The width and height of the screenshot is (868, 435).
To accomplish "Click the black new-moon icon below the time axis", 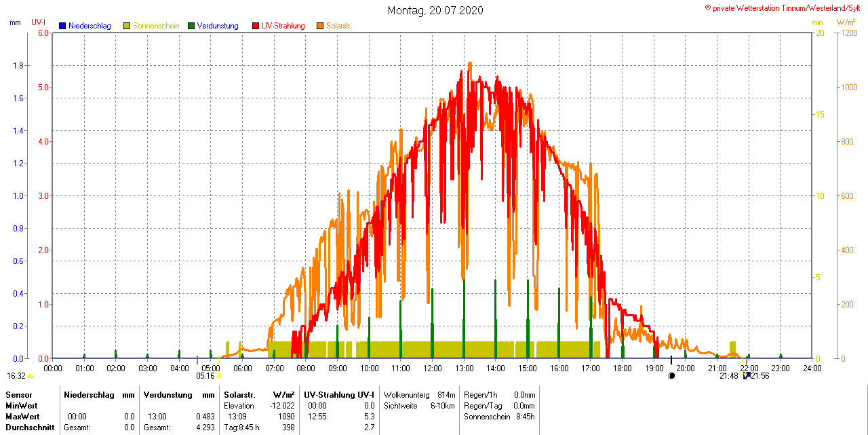I will click(x=672, y=375).
